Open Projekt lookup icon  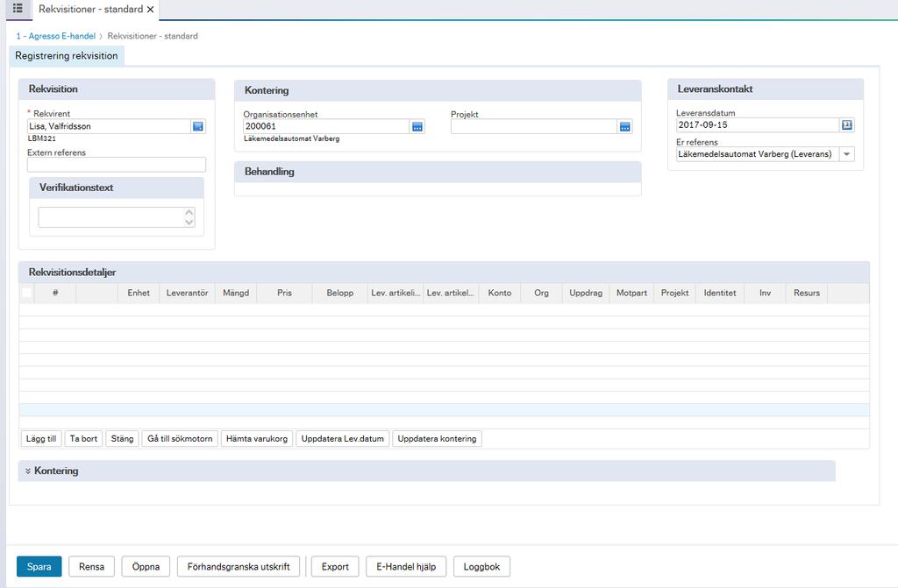pos(624,126)
